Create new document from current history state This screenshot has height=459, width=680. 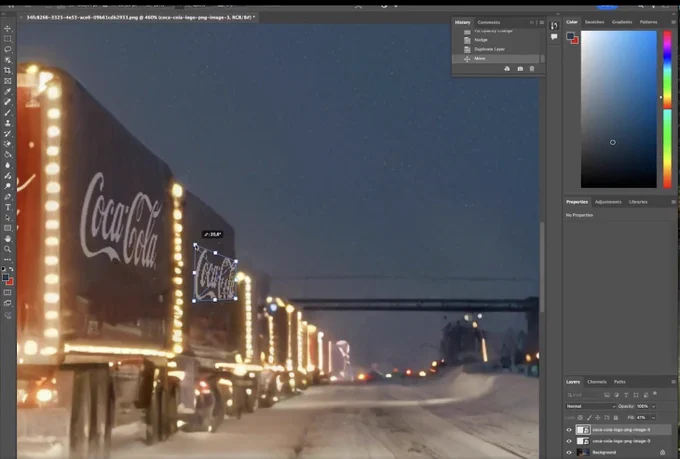tap(507, 69)
